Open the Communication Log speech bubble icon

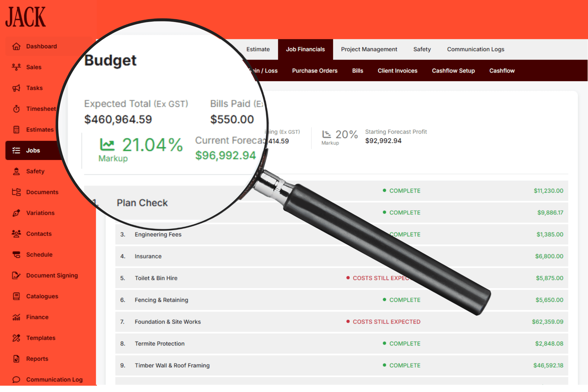[16, 379]
